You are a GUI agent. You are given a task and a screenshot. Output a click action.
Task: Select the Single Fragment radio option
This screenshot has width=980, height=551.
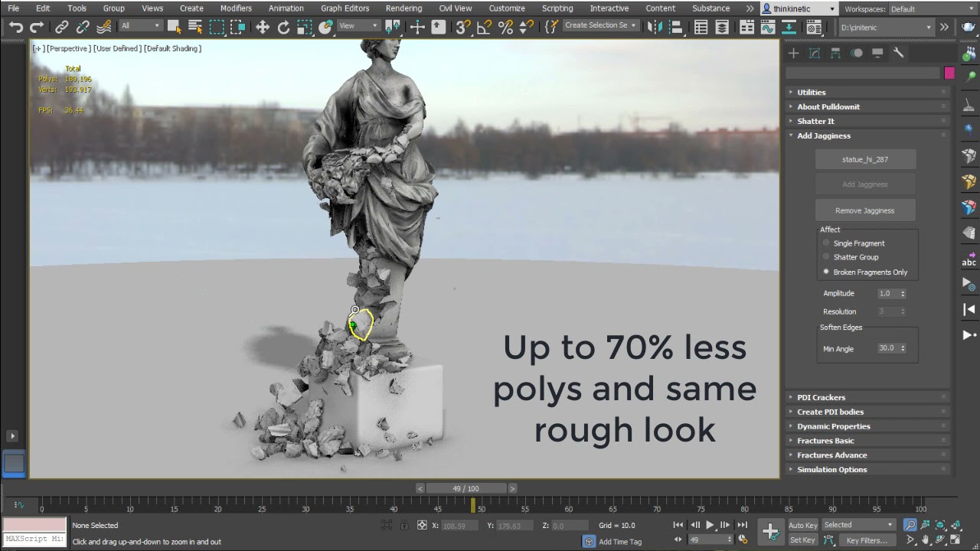826,243
